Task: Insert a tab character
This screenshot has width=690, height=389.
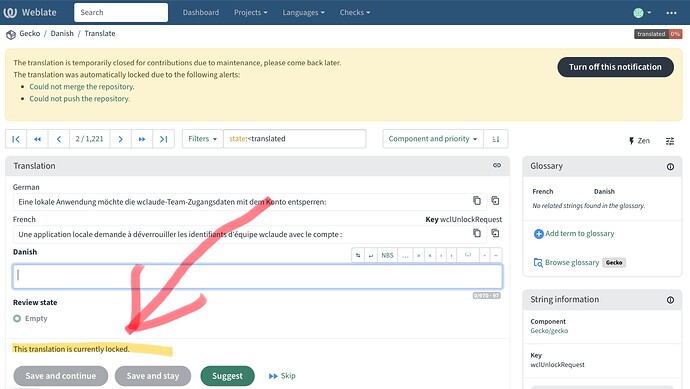Action: tap(358, 255)
